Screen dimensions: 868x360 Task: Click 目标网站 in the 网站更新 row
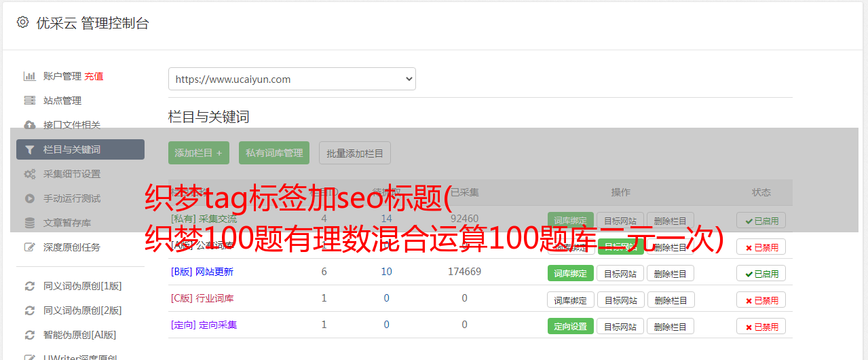click(x=620, y=273)
